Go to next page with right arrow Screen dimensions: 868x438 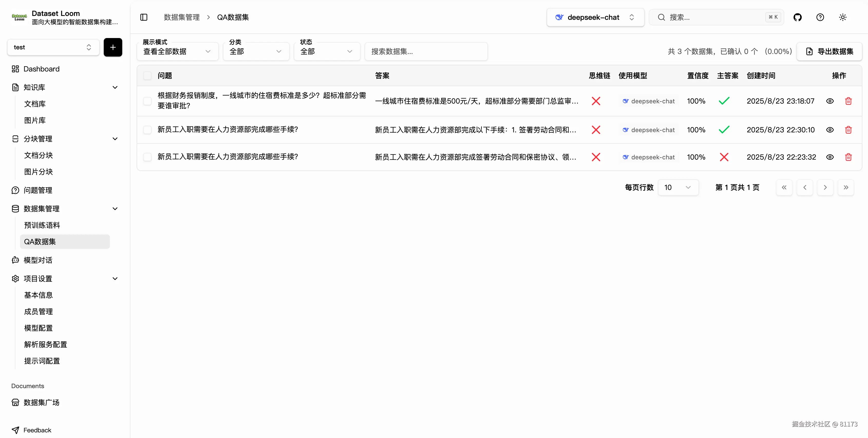pyautogui.click(x=825, y=187)
